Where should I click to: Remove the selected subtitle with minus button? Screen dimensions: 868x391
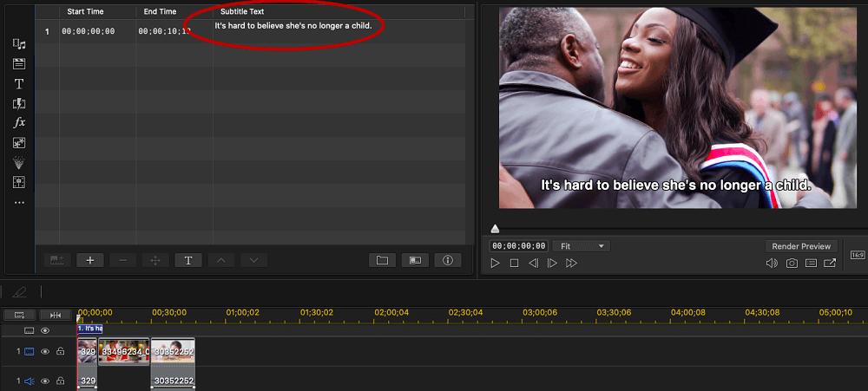(123, 260)
